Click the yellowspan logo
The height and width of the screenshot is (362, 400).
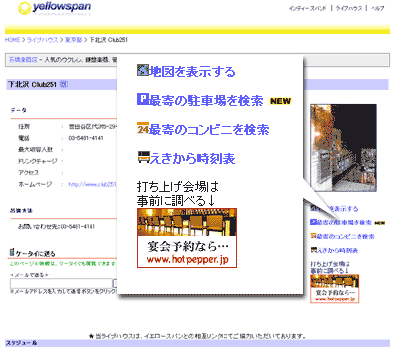[x=54, y=8]
